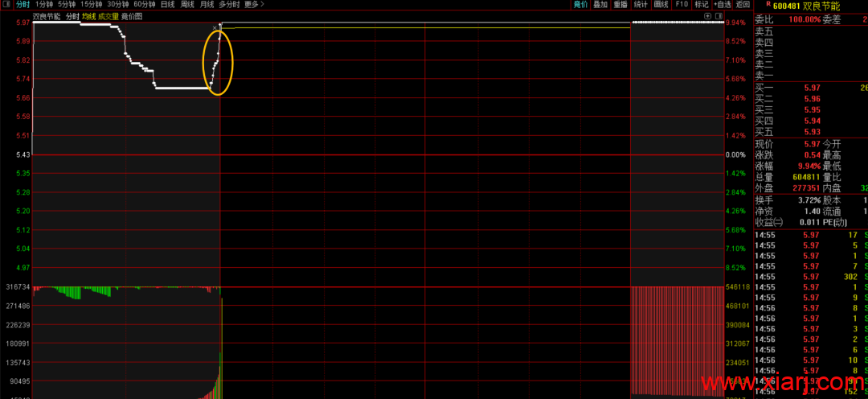Click the 外盘 277351 value
This screenshot has height=399, width=868.
point(807,188)
